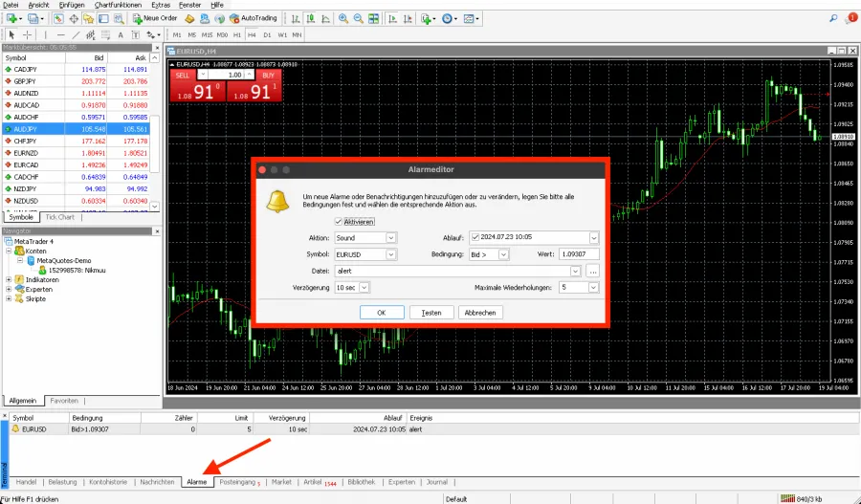Switch to the Journal tab
This screenshot has width=861, height=504.
(437, 482)
